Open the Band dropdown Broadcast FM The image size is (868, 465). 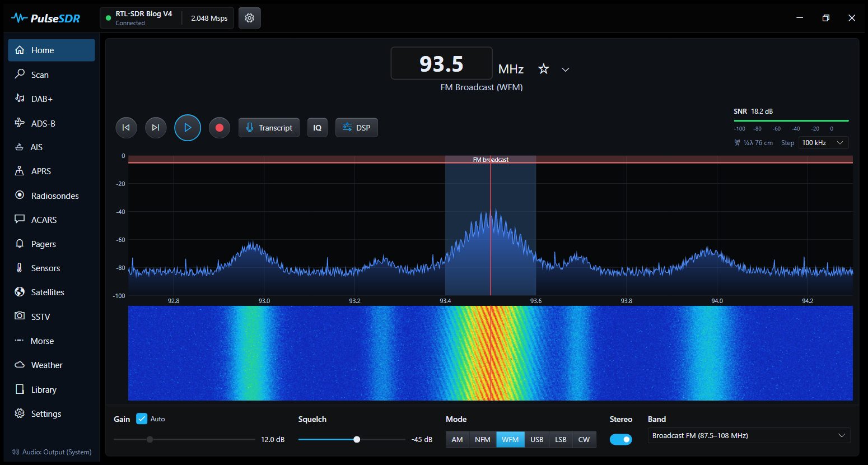coord(749,435)
